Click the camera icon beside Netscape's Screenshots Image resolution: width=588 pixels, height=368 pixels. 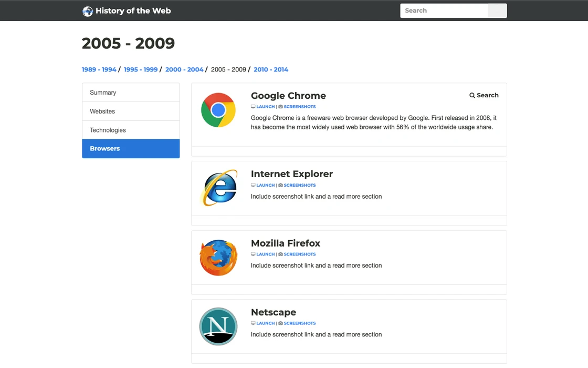[x=280, y=323]
